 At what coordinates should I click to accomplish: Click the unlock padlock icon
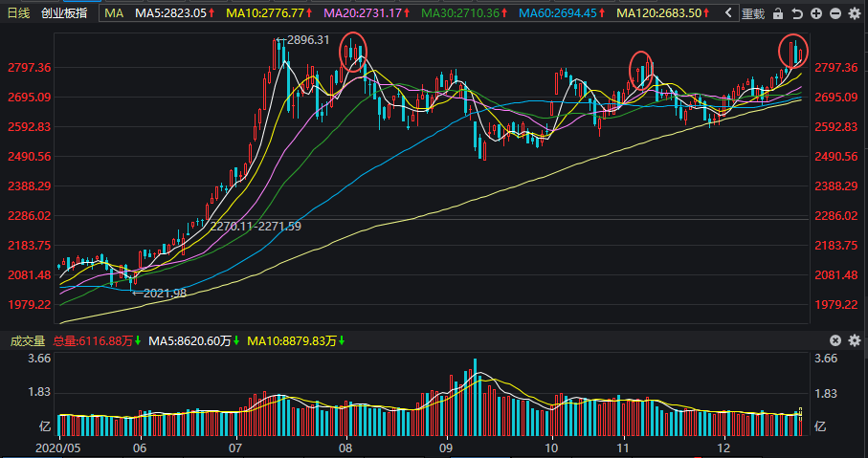point(778,13)
